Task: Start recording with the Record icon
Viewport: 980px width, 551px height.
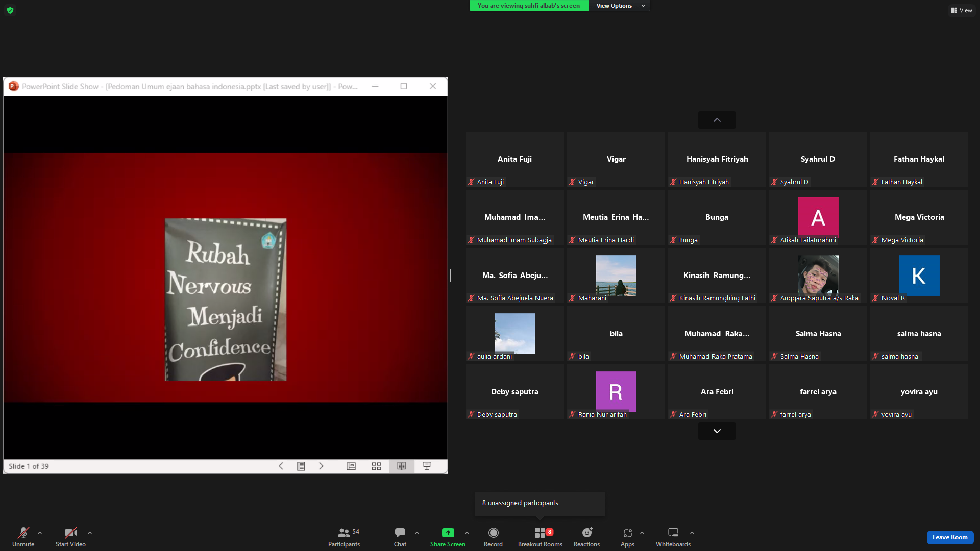Action: point(493,533)
